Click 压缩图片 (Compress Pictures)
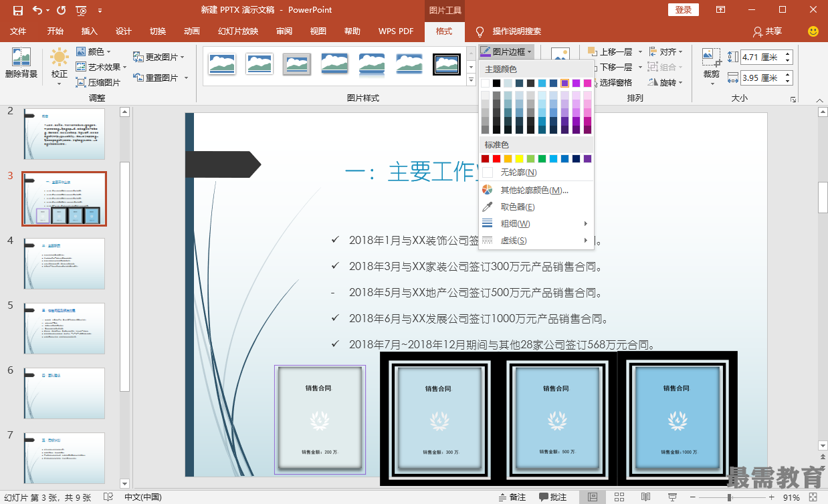 click(98, 83)
